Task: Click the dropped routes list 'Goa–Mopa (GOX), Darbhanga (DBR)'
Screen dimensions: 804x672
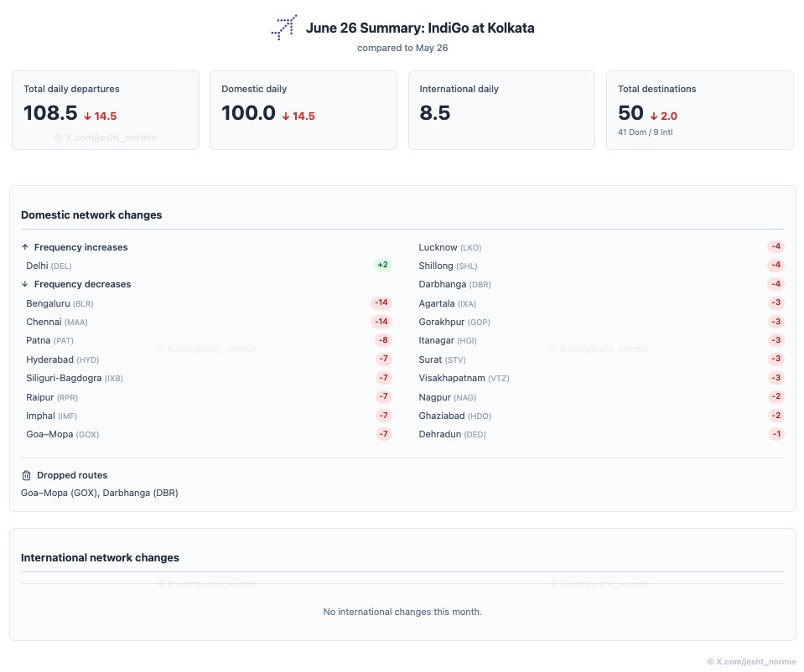Action: pos(100,493)
